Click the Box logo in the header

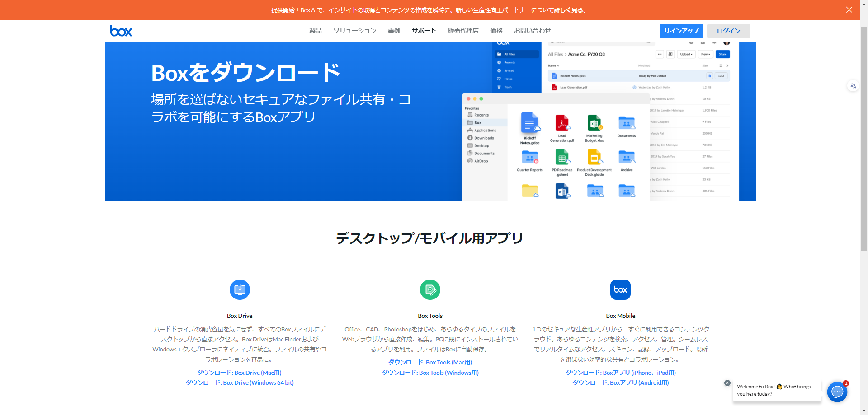pos(121,31)
